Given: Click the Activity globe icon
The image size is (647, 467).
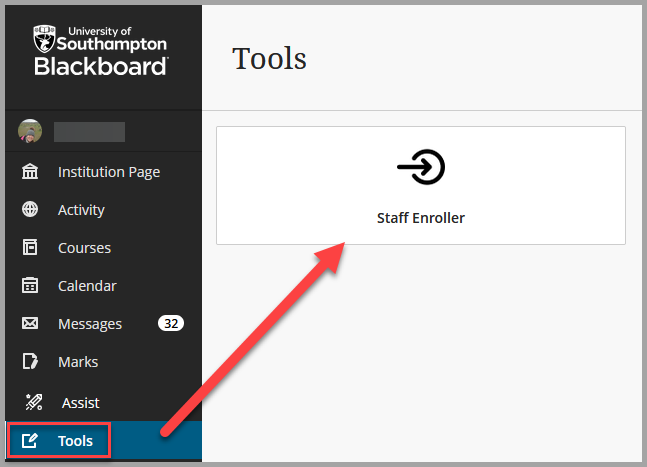Looking at the screenshot, I should tap(30, 209).
